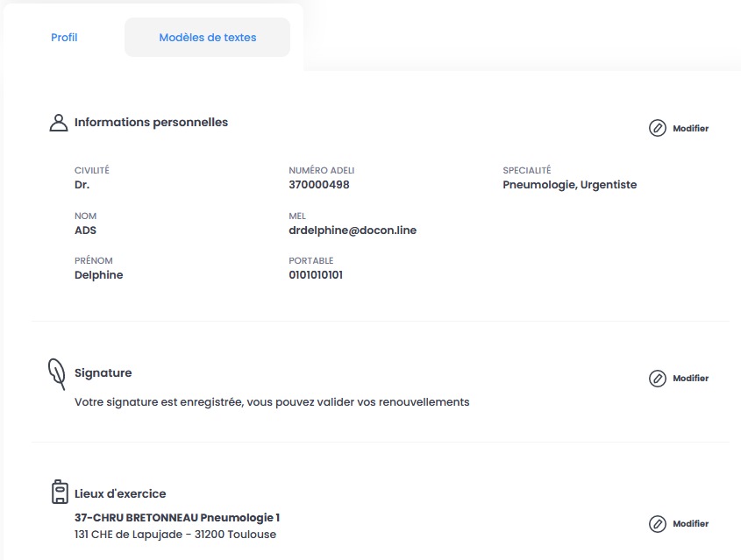Open the Profil tab
The height and width of the screenshot is (560, 741).
[x=64, y=38]
